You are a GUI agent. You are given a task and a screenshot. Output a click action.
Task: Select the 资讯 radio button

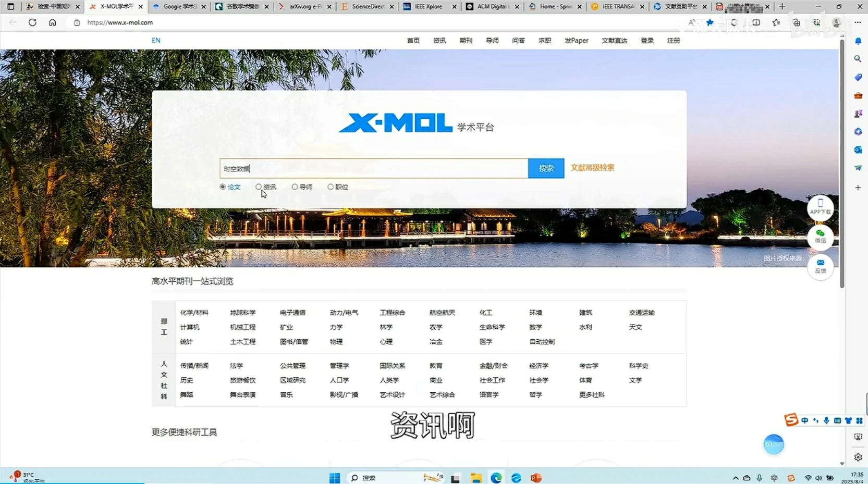point(259,187)
